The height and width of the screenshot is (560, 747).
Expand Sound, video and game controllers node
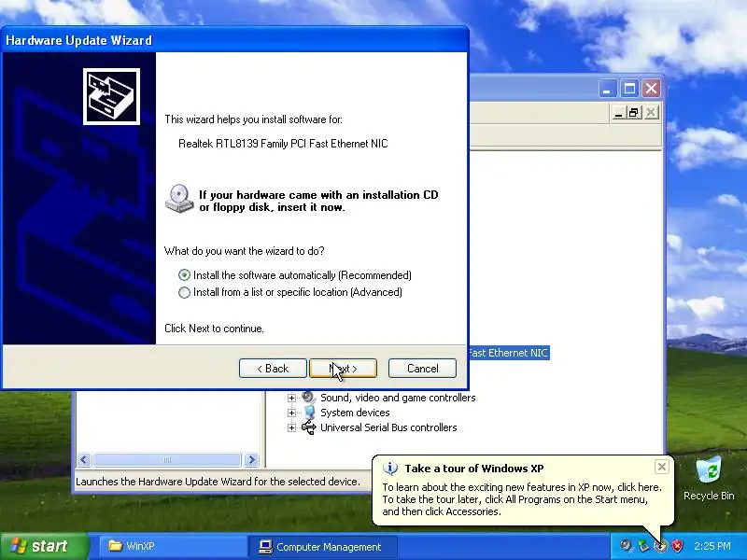tap(291, 398)
